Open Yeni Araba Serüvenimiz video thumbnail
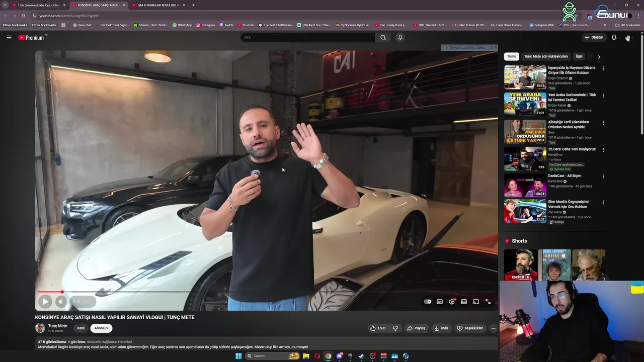This screenshot has height=362, width=644. point(525,104)
